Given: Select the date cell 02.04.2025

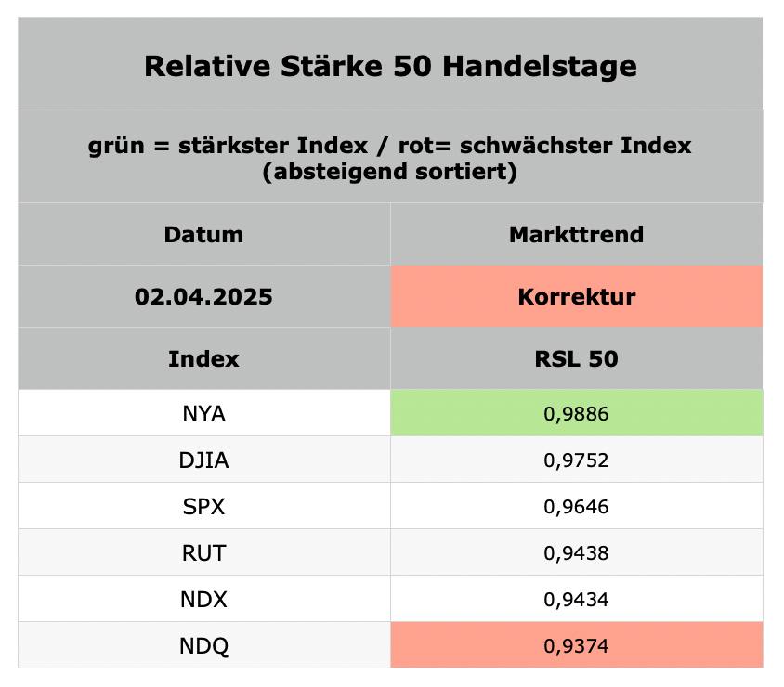Looking at the screenshot, I should click(203, 296).
